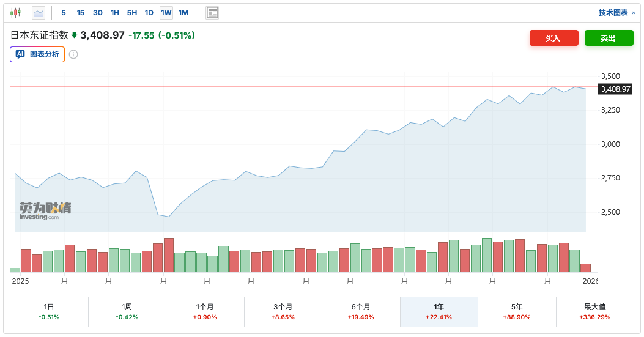The image size is (644, 337).
Task: Open 技术图表 technical chart link
Action: tap(616, 12)
